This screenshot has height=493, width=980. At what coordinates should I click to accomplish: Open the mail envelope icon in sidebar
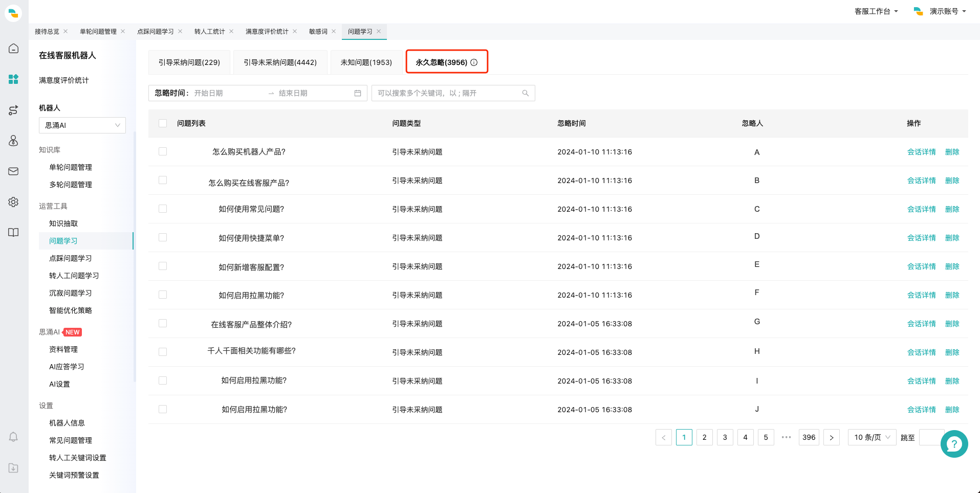point(13,171)
